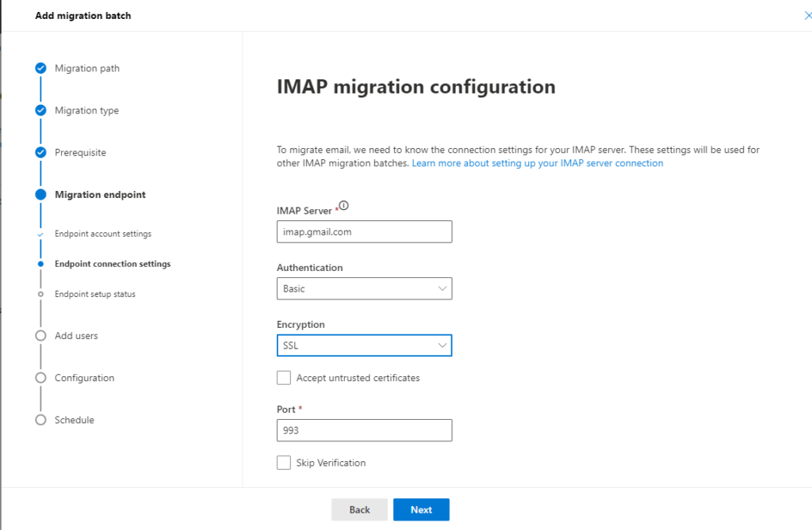Click the info icon beside IMAP Server
This screenshot has height=530, width=812.
point(343,204)
